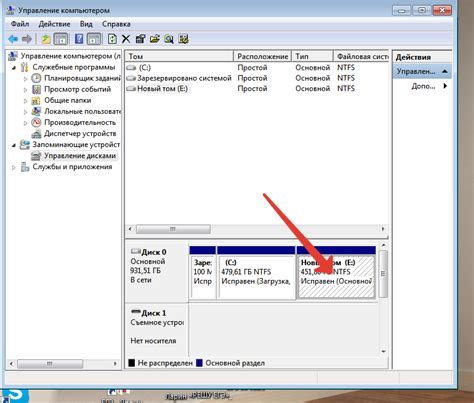Select Запоминающие устройства tree node
The width and height of the screenshot is (474, 403).
(x=76, y=145)
